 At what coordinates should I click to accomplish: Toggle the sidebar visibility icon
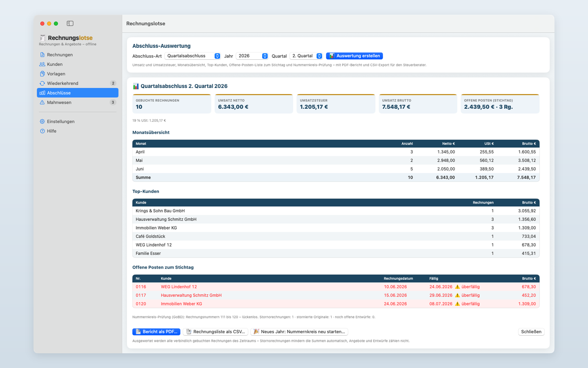(70, 24)
